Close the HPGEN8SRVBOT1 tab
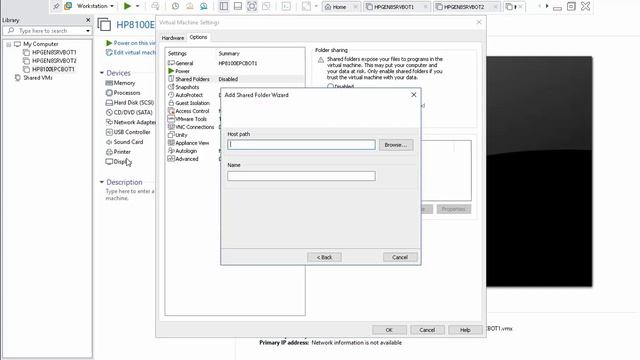Viewport: 640px width, 360px height. click(x=425, y=7)
